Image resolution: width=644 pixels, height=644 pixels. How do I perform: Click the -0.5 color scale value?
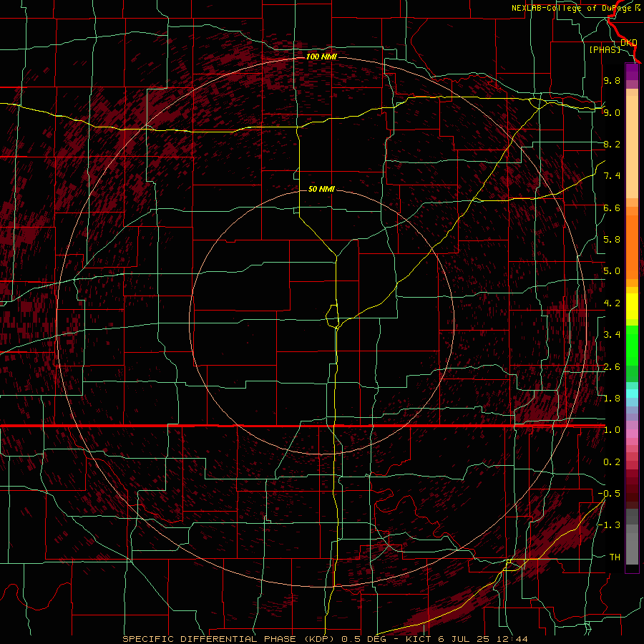coord(609,494)
